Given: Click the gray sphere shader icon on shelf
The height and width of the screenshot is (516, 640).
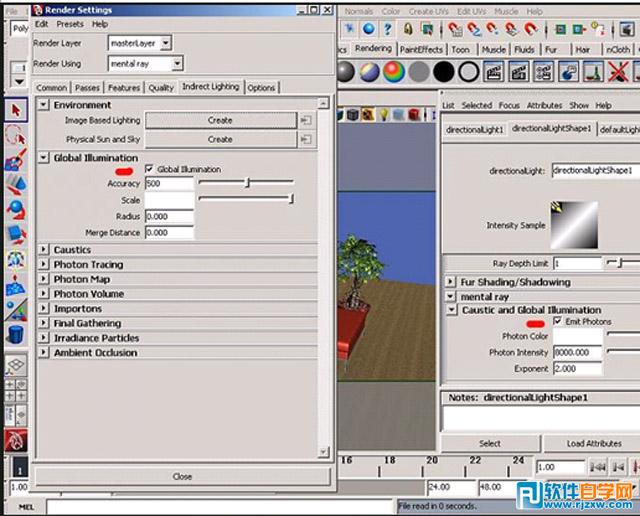Looking at the screenshot, I should click(346, 72).
